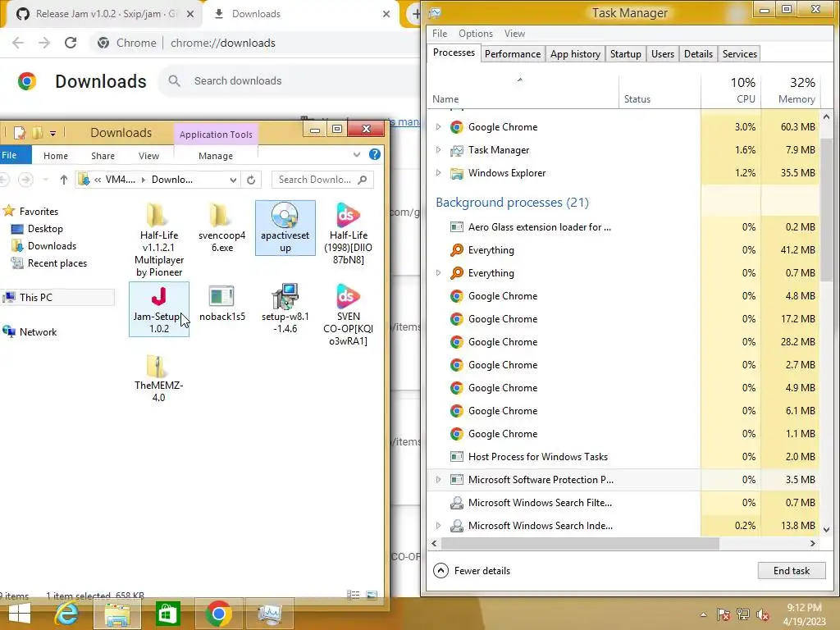Open the Explorer Share ribbon tab
The height and width of the screenshot is (630, 840).
tap(103, 156)
